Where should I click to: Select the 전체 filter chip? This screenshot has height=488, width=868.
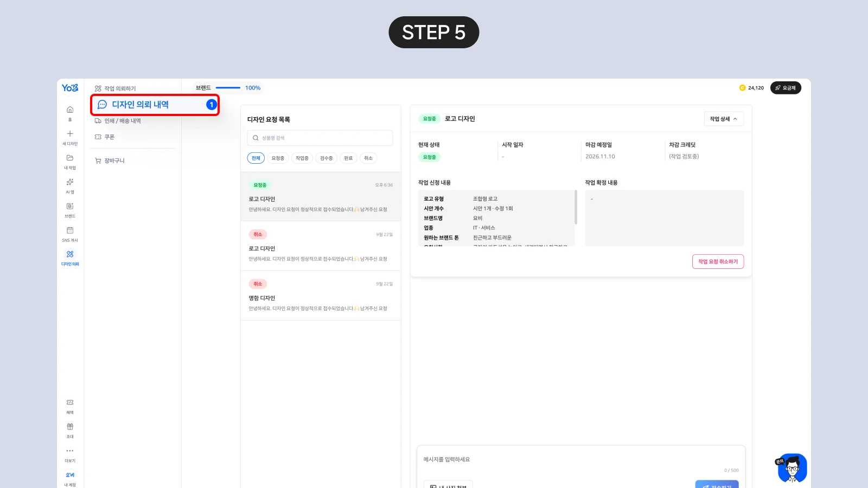point(256,158)
